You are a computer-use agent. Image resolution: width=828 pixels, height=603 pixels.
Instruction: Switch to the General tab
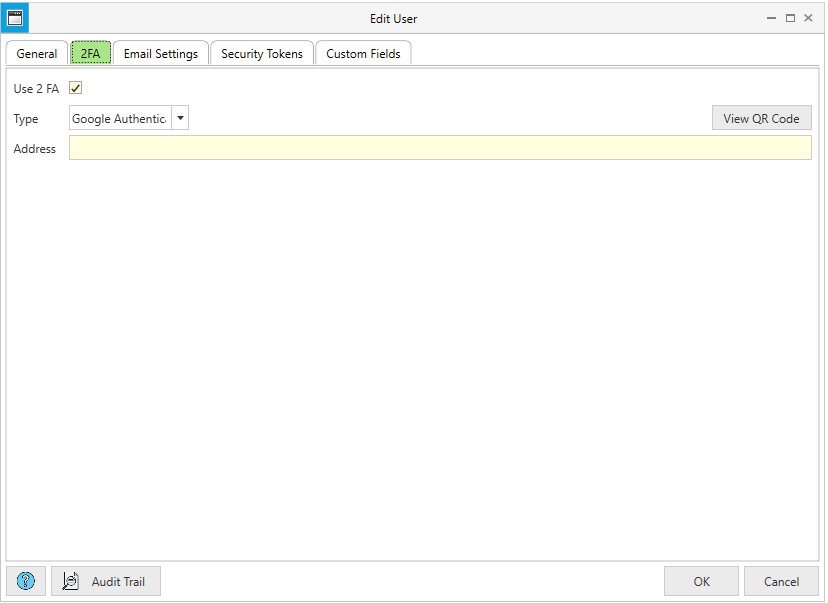(36, 53)
